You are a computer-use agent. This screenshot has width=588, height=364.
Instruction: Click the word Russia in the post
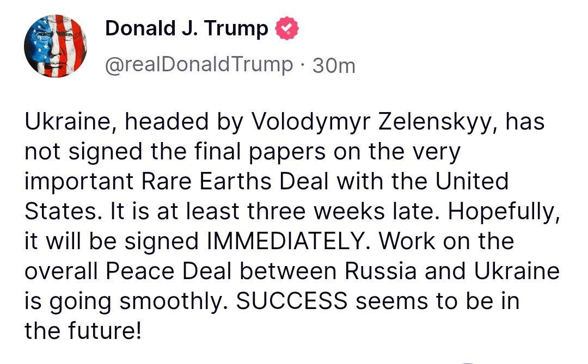(x=380, y=270)
